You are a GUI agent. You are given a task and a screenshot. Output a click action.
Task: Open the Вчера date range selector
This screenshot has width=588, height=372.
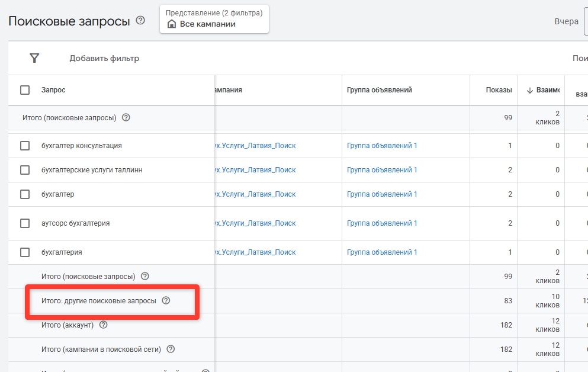click(566, 21)
